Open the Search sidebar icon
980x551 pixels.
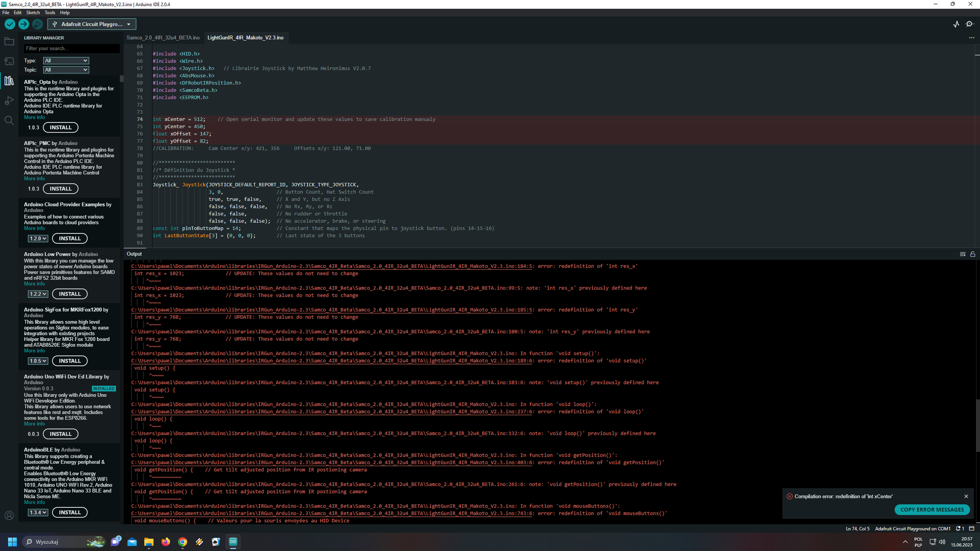(x=9, y=120)
